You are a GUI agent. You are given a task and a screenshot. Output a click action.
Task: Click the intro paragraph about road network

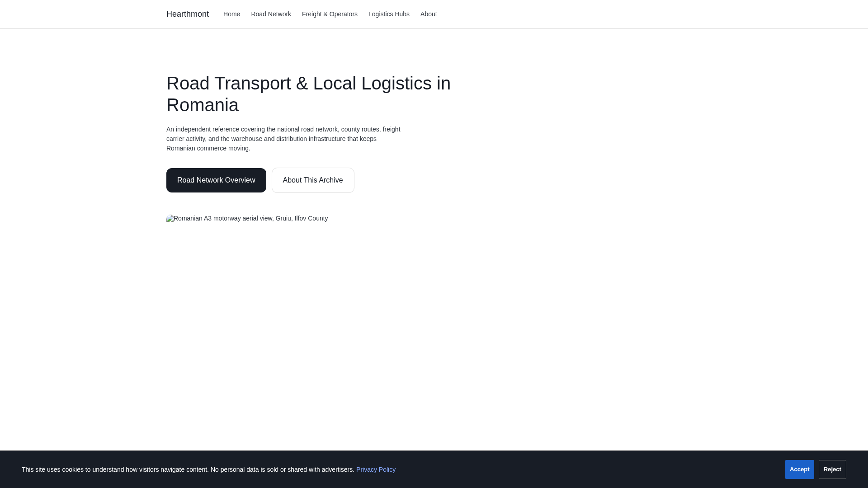pyautogui.click(x=283, y=139)
